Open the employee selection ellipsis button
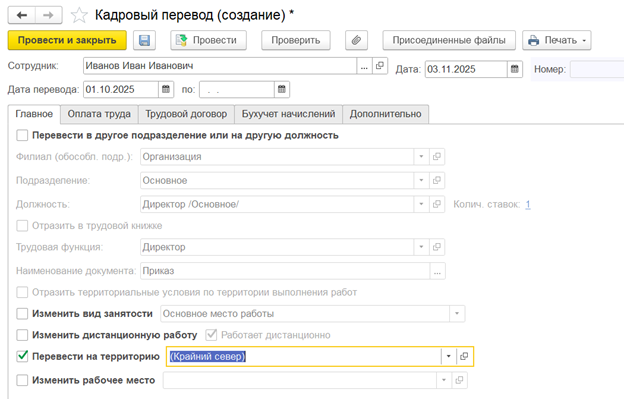This screenshot has width=624, height=399. (x=364, y=66)
